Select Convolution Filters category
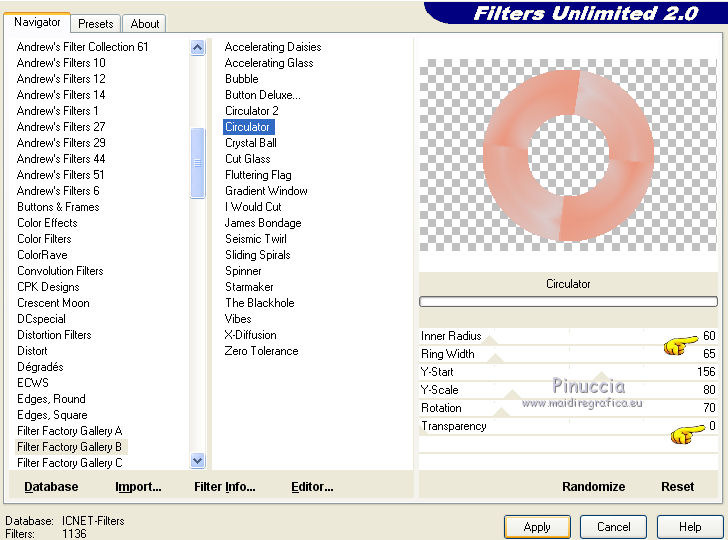 pyautogui.click(x=60, y=271)
